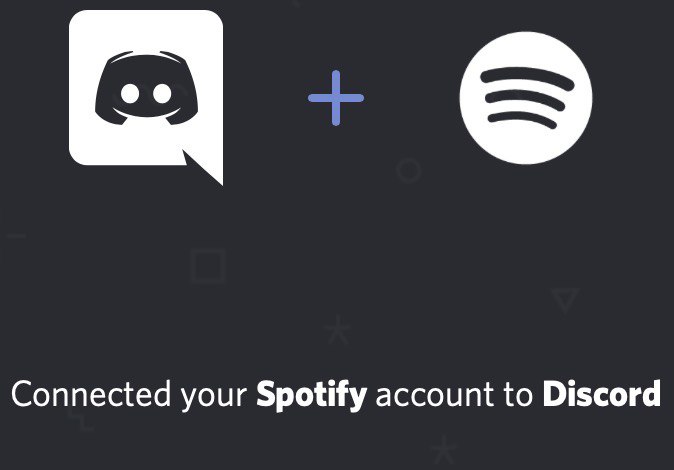The width and height of the screenshot is (674, 470).
Task: Click the Discord logo's speech bubble tail
Action: (x=203, y=168)
